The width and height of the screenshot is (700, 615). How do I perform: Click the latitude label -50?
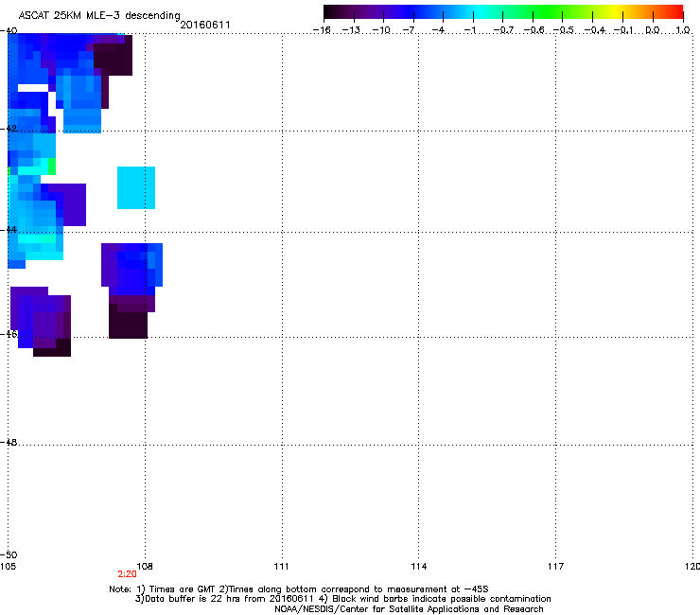click(9, 554)
